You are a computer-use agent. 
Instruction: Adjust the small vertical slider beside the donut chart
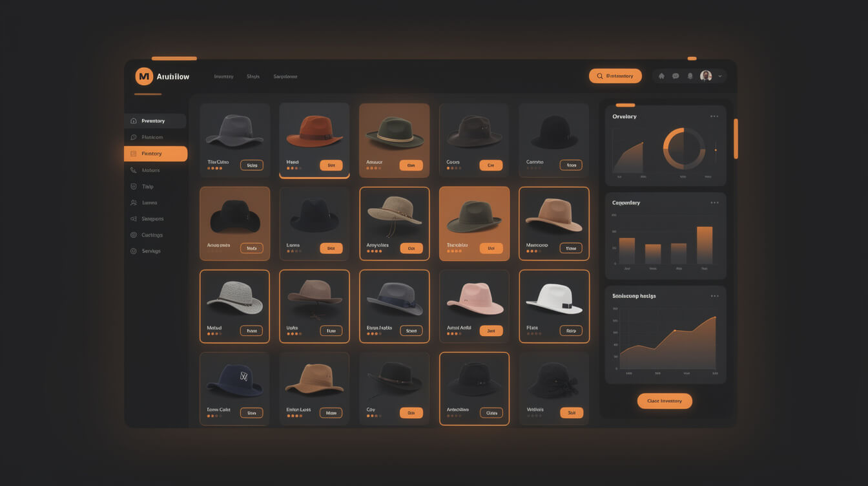pos(716,150)
